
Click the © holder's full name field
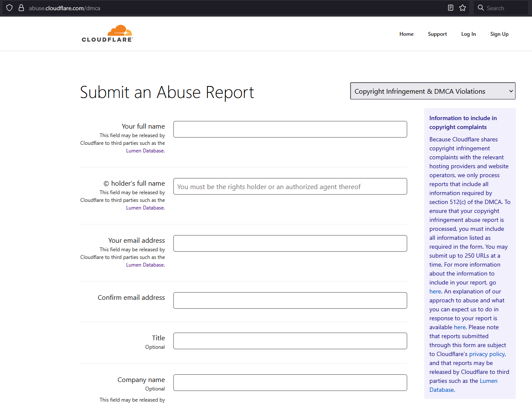[290, 186]
